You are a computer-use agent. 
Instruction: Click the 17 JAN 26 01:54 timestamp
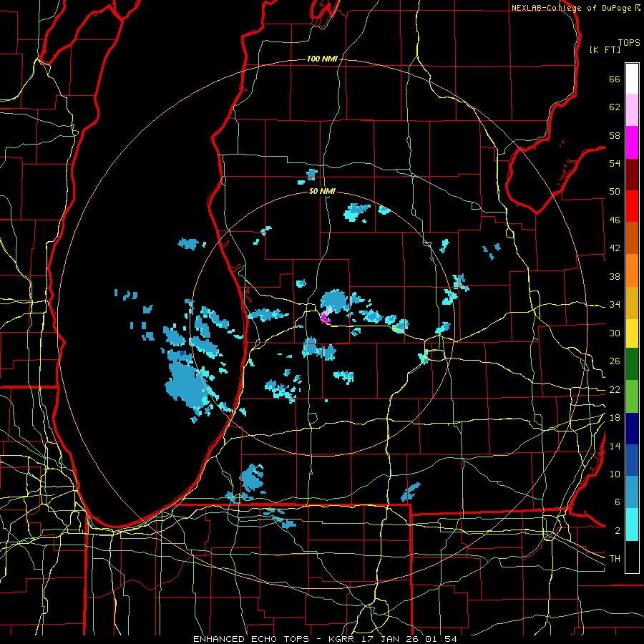click(x=409, y=639)
